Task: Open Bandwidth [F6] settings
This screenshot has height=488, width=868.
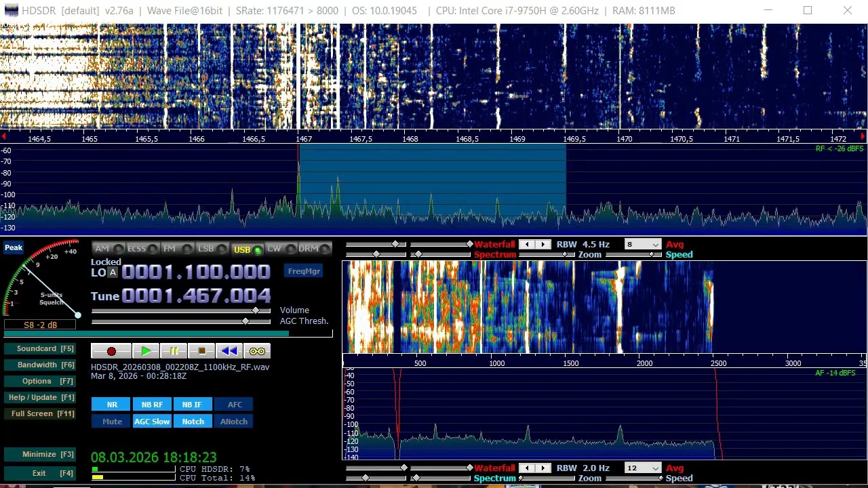Action: click(x=39, y=365)
